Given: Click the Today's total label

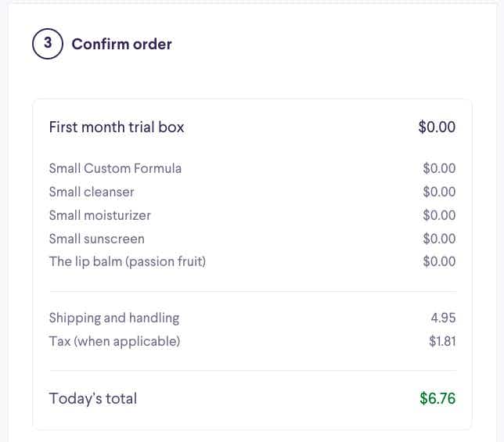Looking at the screenshot, I should 92,399.
